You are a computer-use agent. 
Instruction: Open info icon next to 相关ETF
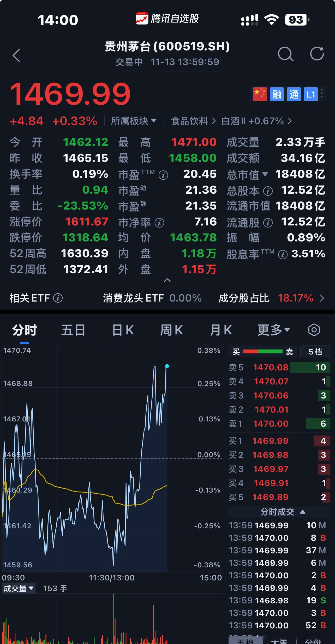point(58,298)
